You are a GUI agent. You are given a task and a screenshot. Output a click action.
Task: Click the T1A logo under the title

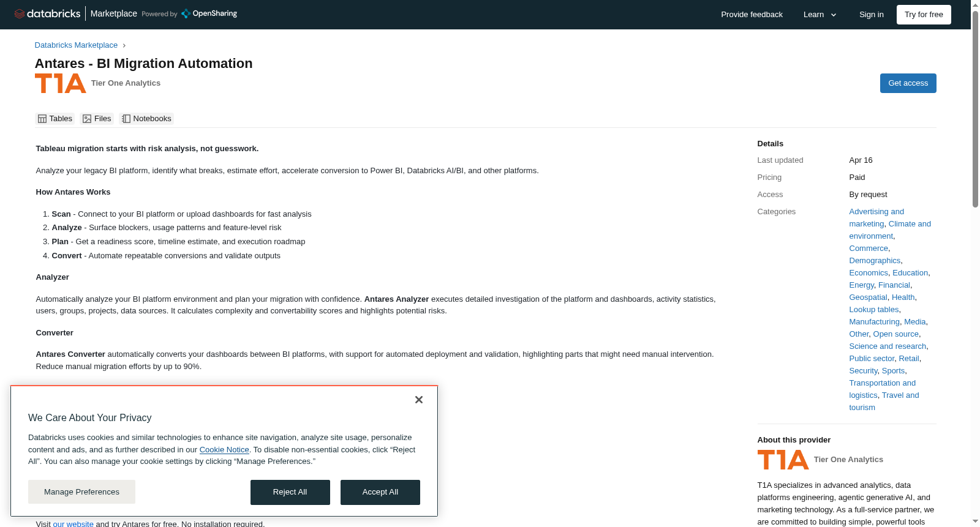click(x=60, y=83)
